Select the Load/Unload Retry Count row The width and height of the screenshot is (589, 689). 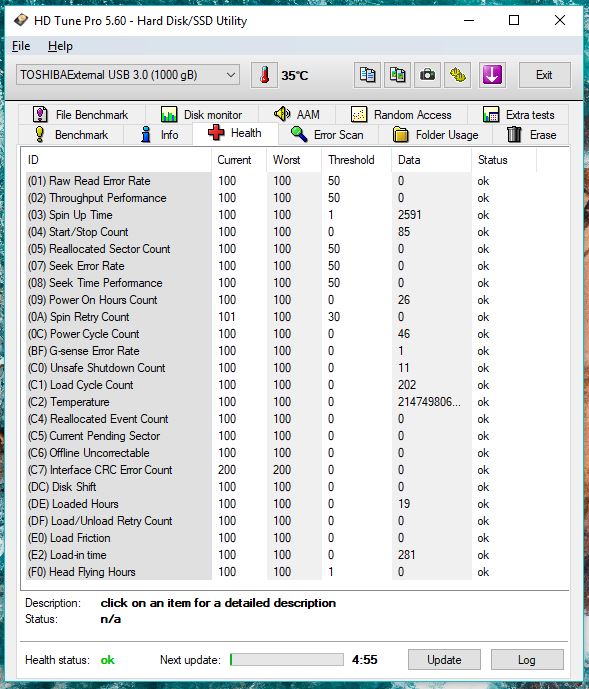(281, 521)
